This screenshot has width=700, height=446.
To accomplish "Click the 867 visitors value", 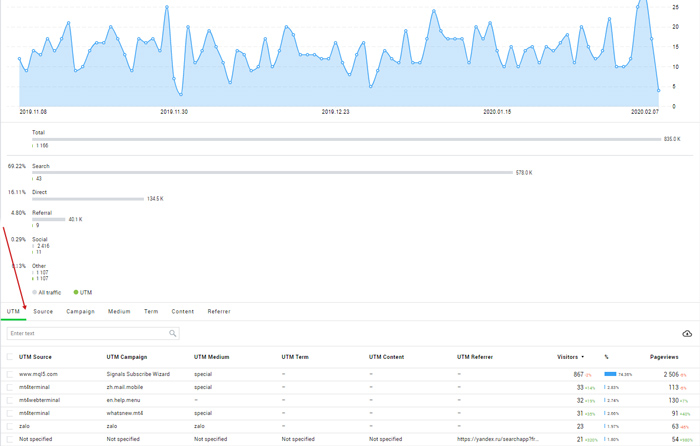I will (579, 374).
